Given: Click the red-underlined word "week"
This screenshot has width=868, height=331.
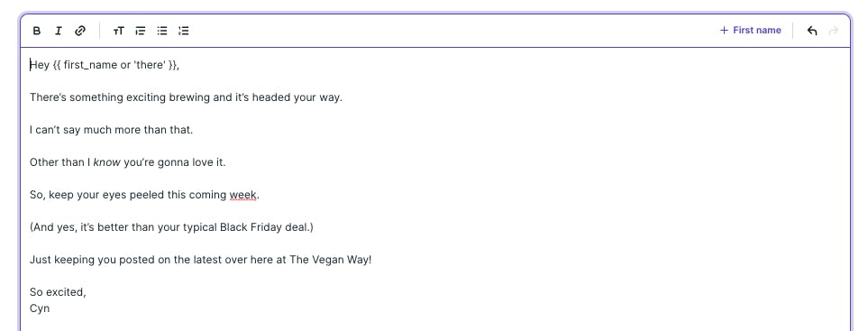Looking at the screenshot, I should pyautogui.click(x=243, y=195).
